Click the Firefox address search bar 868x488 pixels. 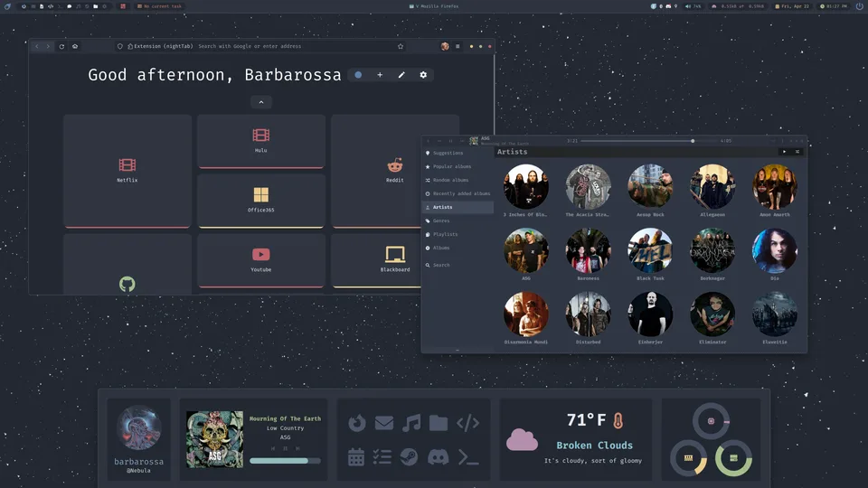click(260, 46)
